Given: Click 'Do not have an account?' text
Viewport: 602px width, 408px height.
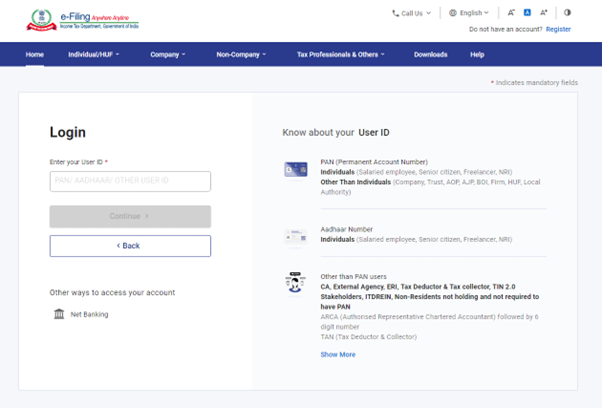Looking at the screenshot, I should pyautogui.click(x=506, y=29).
